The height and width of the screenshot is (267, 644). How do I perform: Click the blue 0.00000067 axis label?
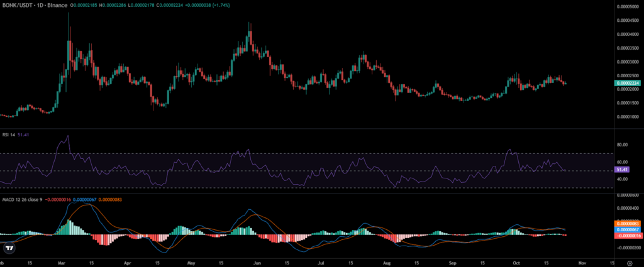tap(627, 229)
